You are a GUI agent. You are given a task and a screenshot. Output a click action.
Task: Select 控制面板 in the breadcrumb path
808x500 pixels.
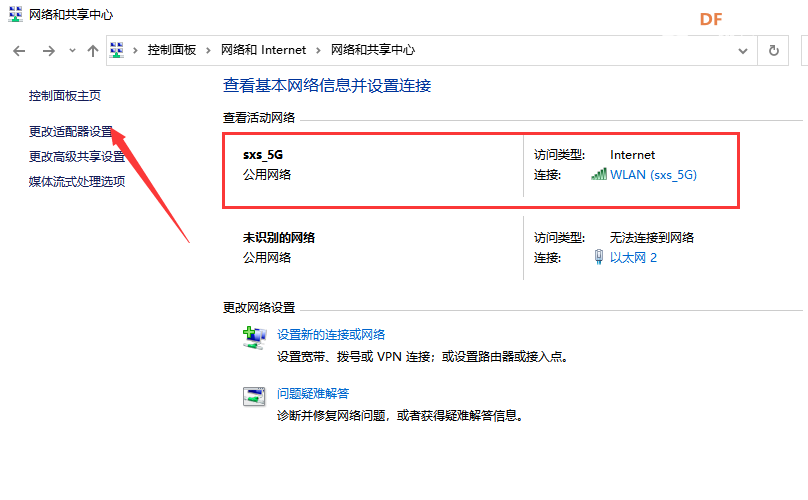coord(172,50)
